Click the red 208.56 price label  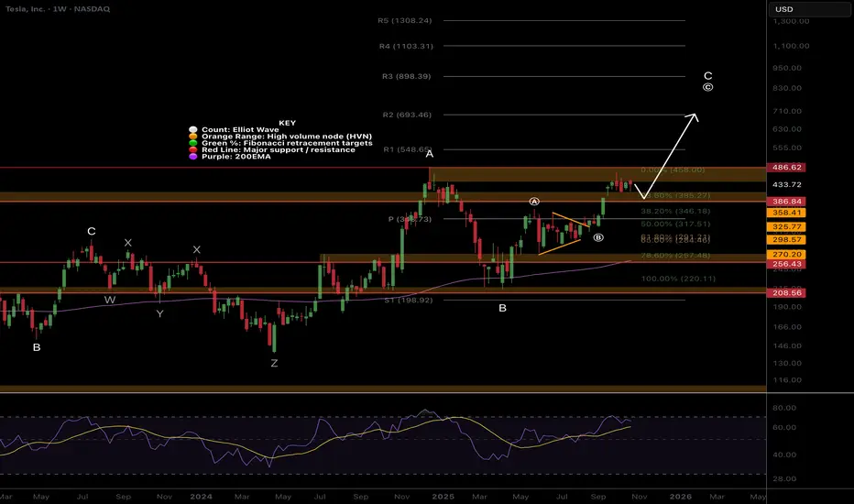tap(786, 293)
